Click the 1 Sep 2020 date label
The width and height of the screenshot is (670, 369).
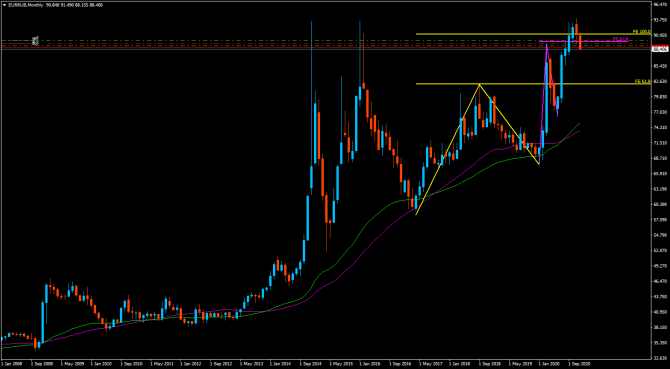(x=579, y=363)
